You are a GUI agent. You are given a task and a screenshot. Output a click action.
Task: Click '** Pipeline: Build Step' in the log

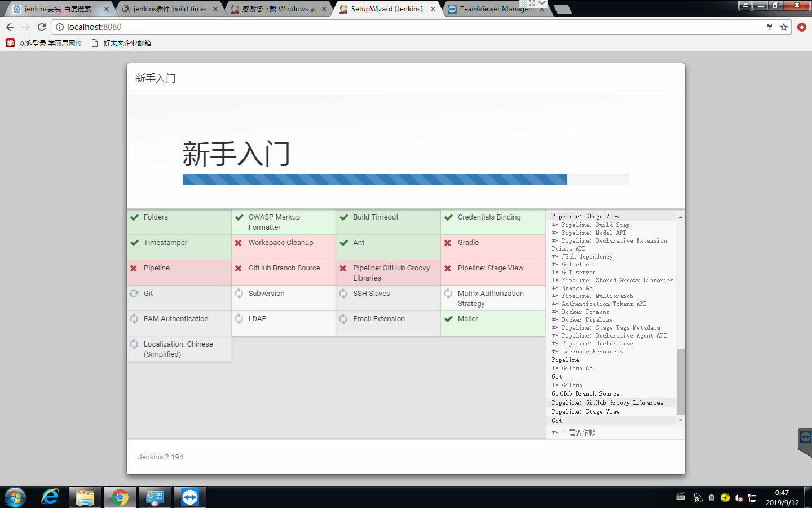click(590, 225)
